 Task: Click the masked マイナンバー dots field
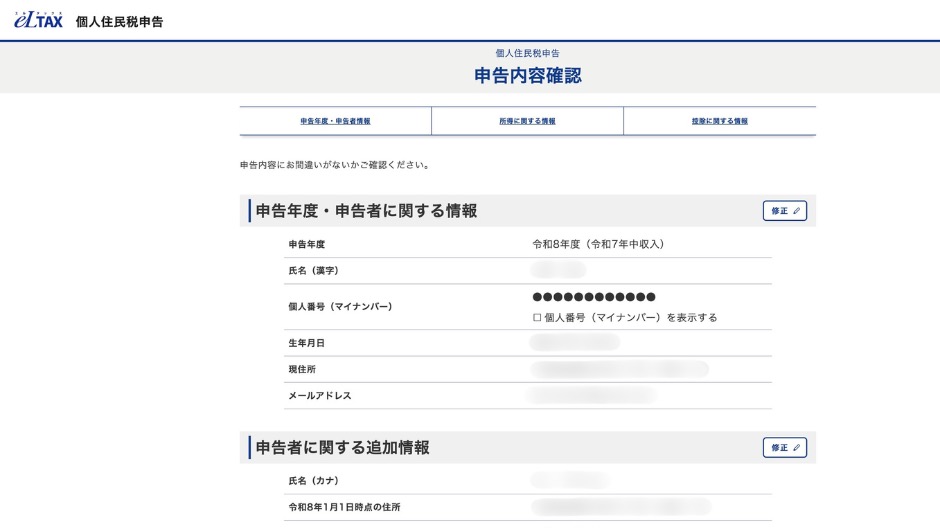coord(594,297)
